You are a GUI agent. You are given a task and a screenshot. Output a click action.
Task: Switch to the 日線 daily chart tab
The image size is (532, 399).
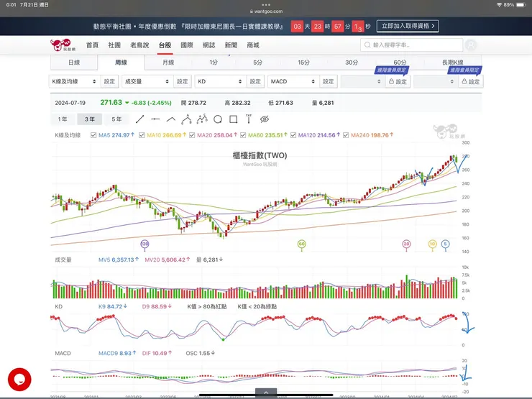pyautogui.click(x=74, y=63)
